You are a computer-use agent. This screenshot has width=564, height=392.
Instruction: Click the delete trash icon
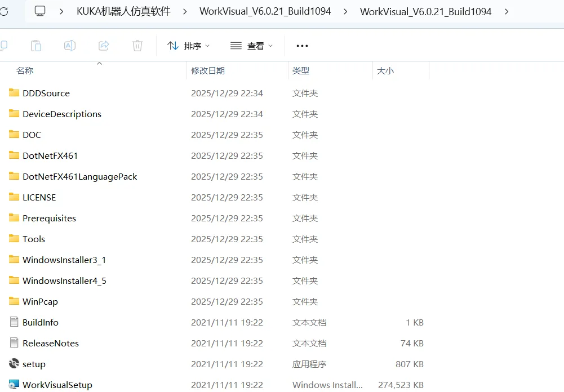(137, 46)
